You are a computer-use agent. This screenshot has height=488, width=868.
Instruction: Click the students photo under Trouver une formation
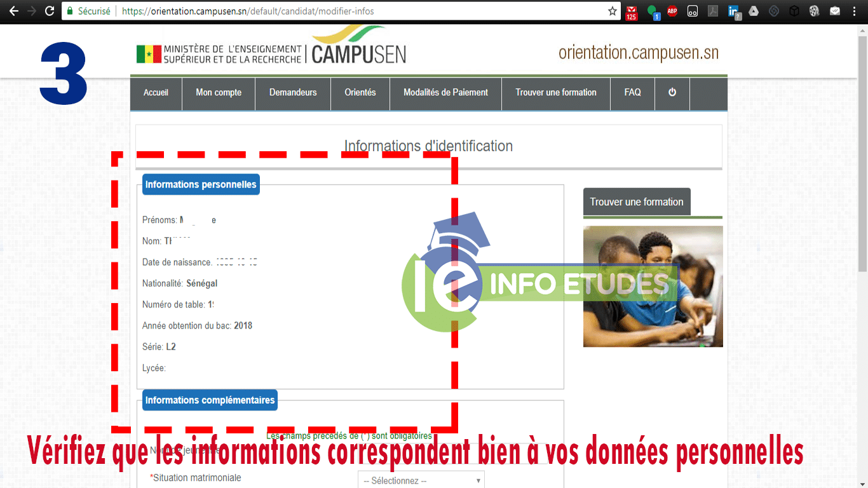653,287
